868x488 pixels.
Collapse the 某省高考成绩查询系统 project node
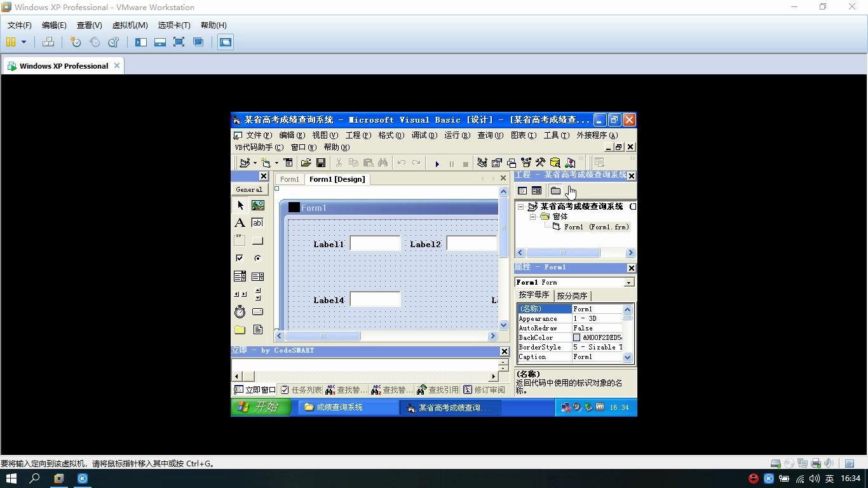pyautogui.click(x=521, y=206)
